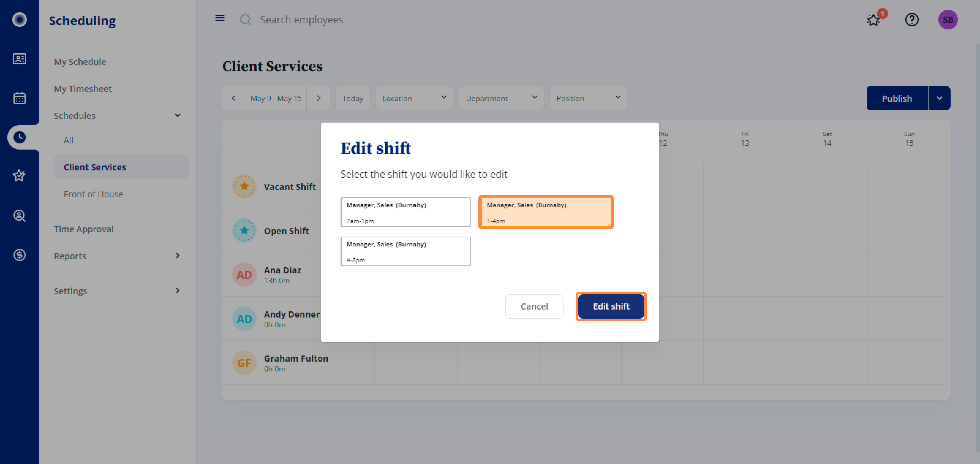Open My Timesheet in side menu

tap(83, 89)
